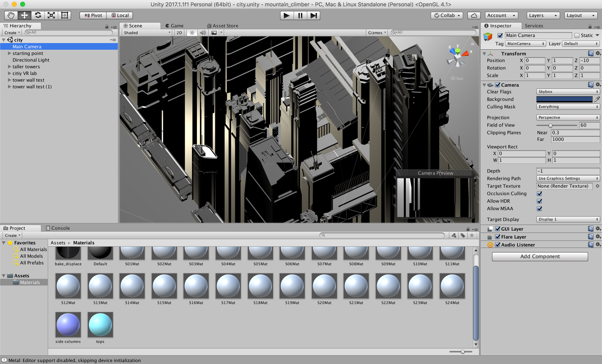This screenshot has height=364, width=602.
Task: Click the Add Component button
Action: [x=540, y=257]
